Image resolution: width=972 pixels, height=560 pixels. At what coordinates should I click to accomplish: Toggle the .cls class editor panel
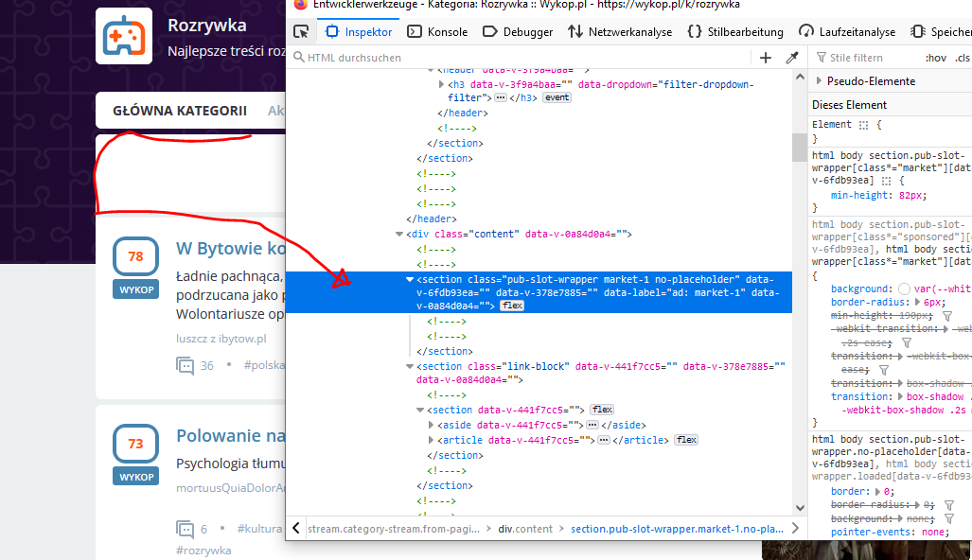(x=963, y=58)
